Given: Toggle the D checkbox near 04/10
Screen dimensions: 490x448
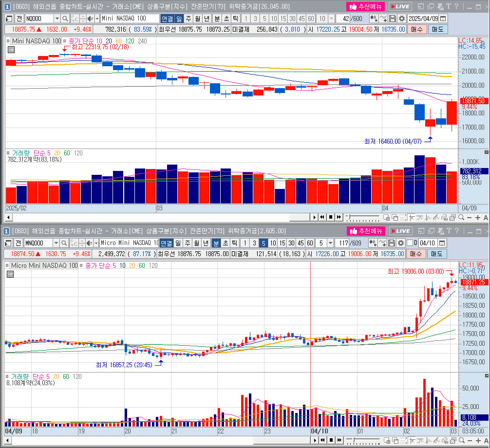Looking at the screenshot, I should (x=410, y=243).
